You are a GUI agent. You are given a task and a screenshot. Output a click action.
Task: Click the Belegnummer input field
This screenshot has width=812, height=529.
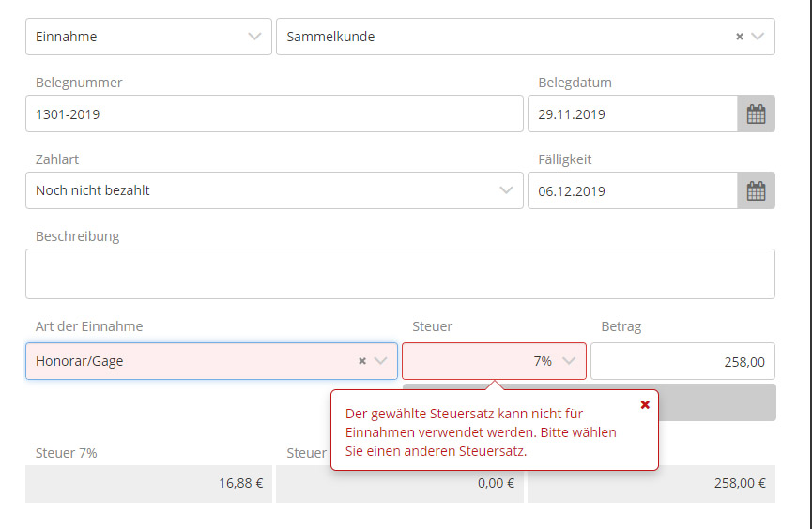coord(274,114)
